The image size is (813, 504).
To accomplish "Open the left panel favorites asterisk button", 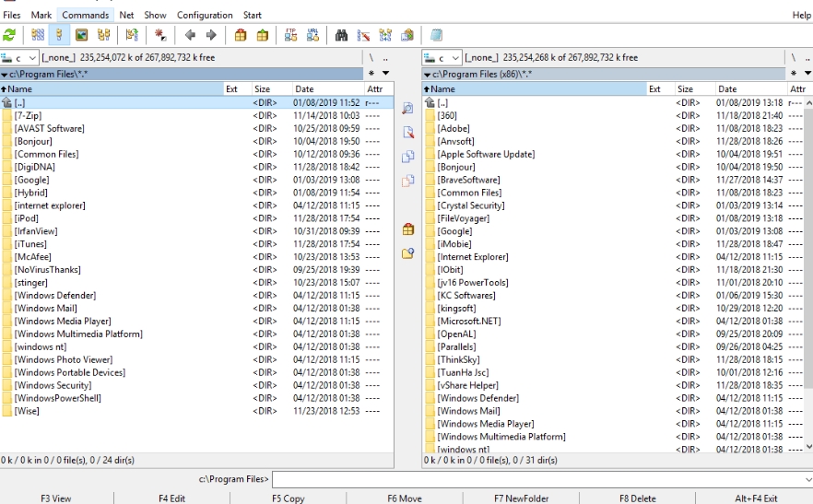I will coord(371,73).
